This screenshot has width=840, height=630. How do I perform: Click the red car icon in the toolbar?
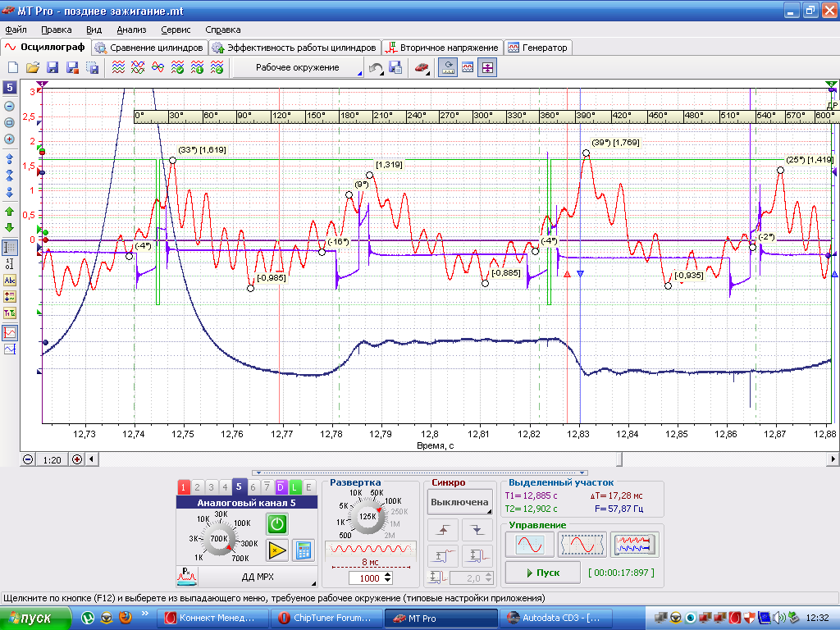[x=422, y=67]
